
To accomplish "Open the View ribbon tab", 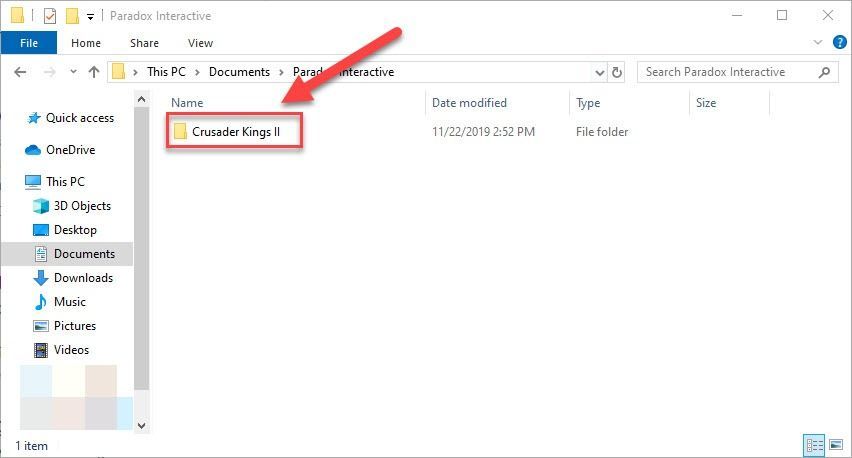I will coord(201,43).
